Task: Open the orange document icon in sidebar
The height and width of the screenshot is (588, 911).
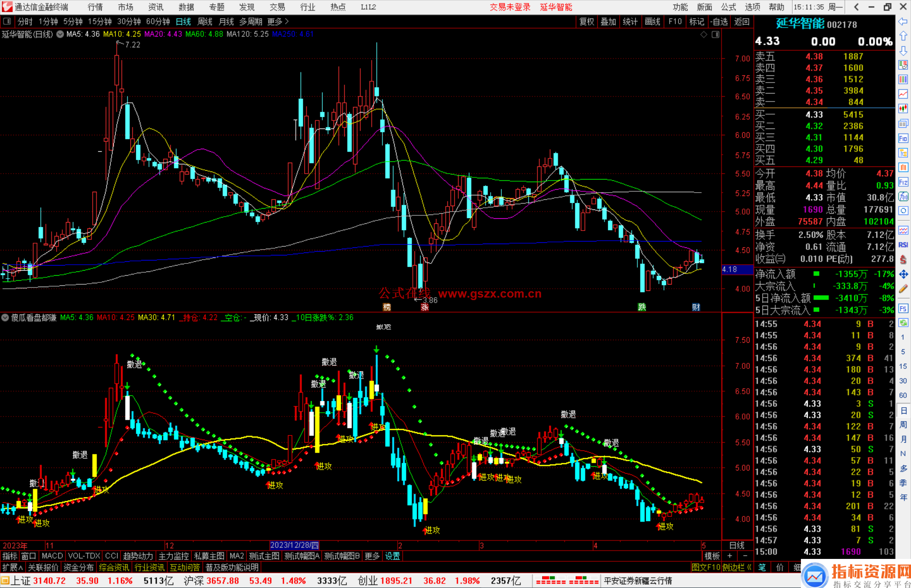Action: (903, 167)
